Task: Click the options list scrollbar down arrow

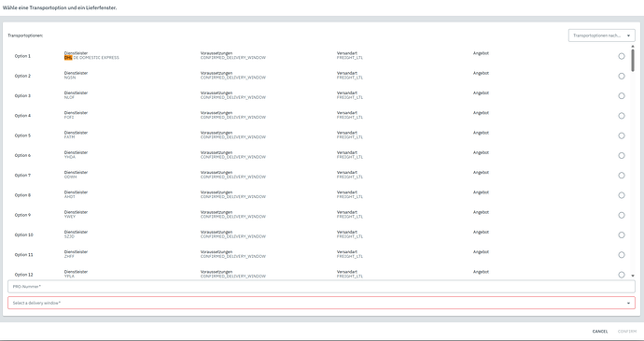Action: pos(633,276)
